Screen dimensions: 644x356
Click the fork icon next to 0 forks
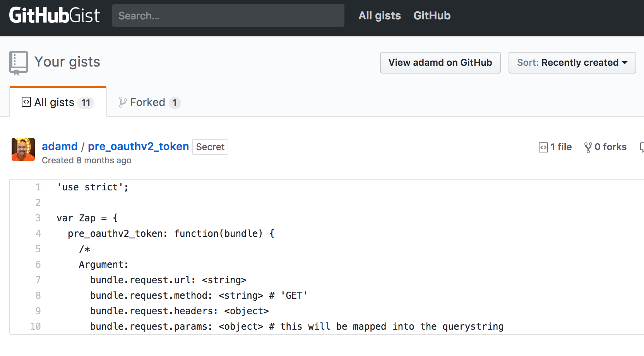point(588,147)
